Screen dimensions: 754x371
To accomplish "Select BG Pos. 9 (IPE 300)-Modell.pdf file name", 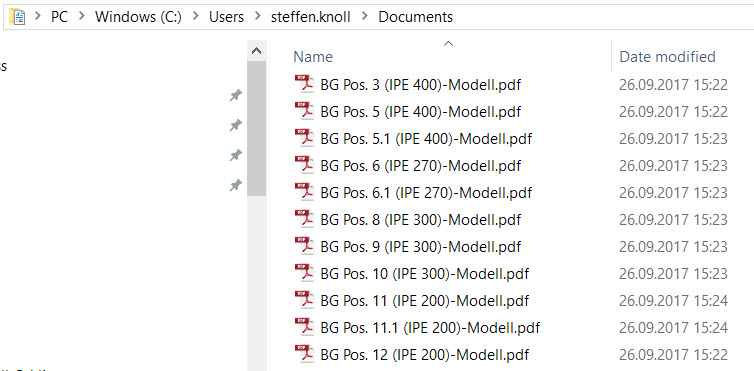I will (420, 247).
